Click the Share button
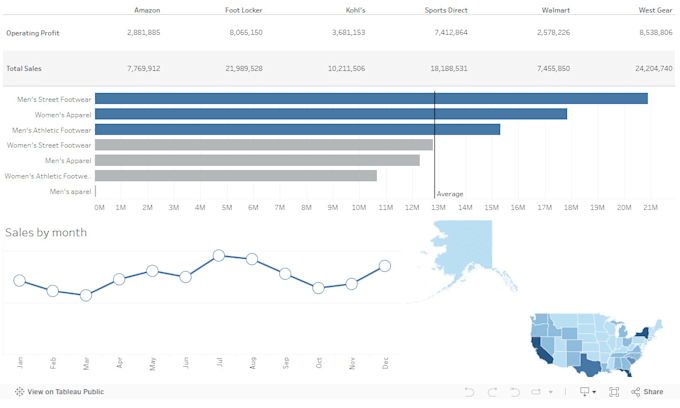Screen dimensions: 680x408 click(647, 392)
